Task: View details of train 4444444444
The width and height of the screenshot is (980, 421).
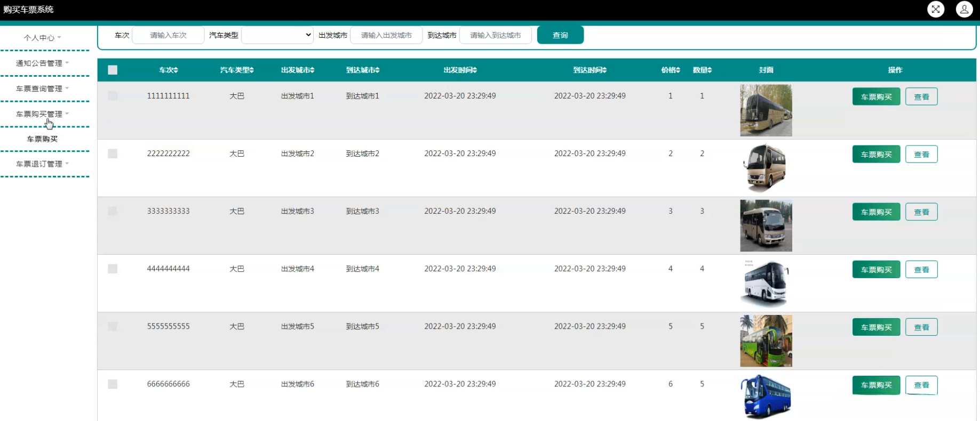Action: (921, 269)
